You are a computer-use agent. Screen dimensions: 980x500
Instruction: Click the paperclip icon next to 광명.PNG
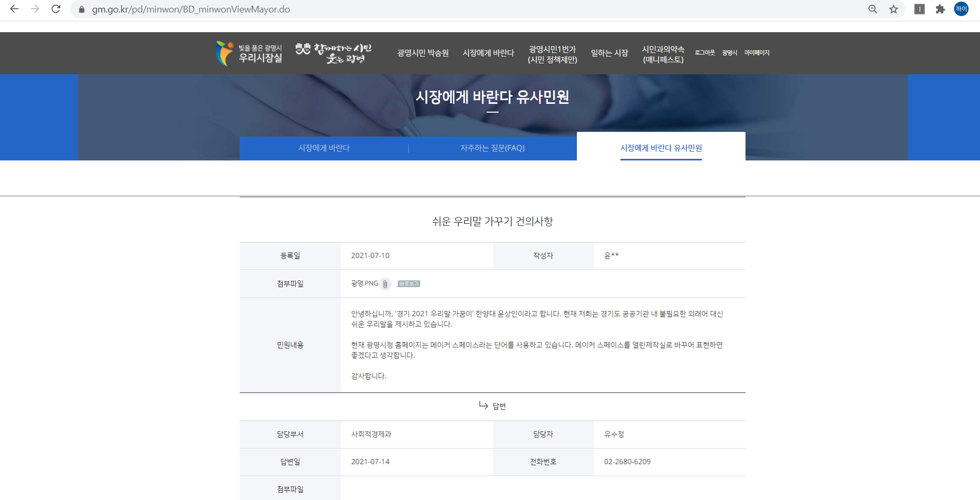385,284
